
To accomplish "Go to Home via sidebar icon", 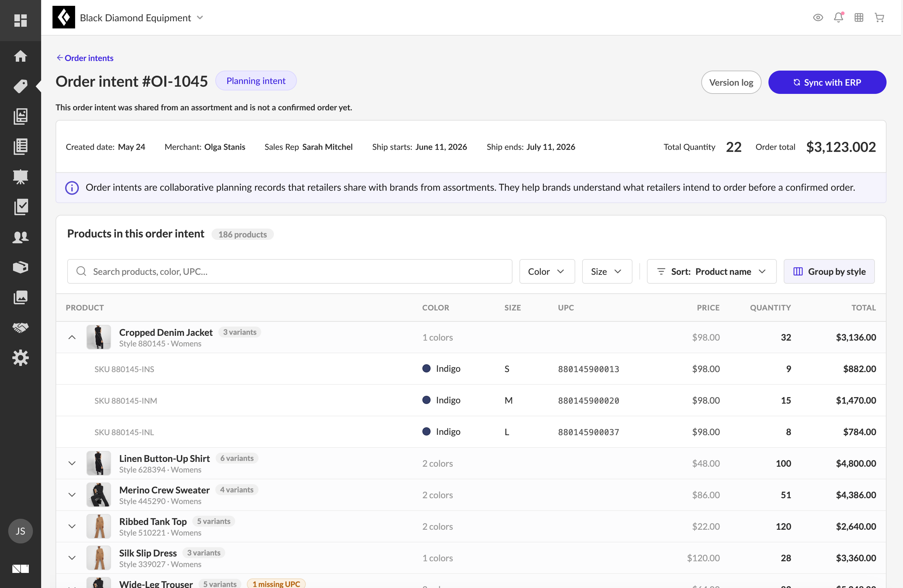I will 21,56.
